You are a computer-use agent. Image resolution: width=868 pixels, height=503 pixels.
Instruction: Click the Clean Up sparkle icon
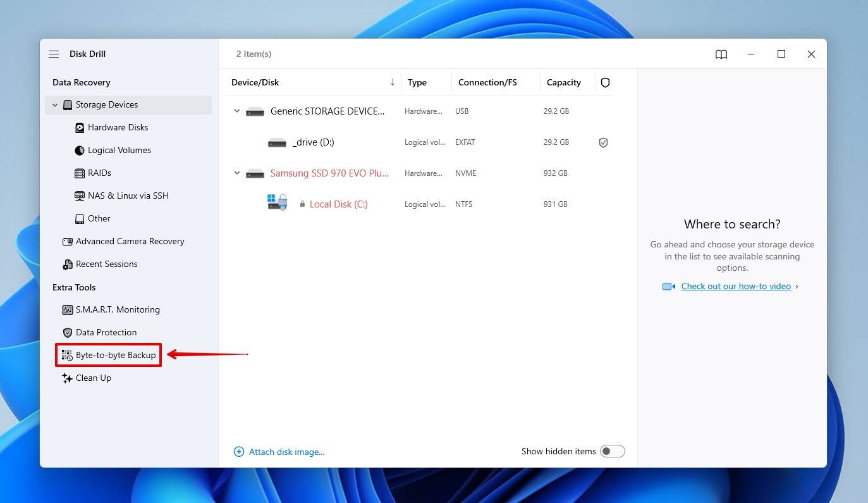click(x=68, y=378)
